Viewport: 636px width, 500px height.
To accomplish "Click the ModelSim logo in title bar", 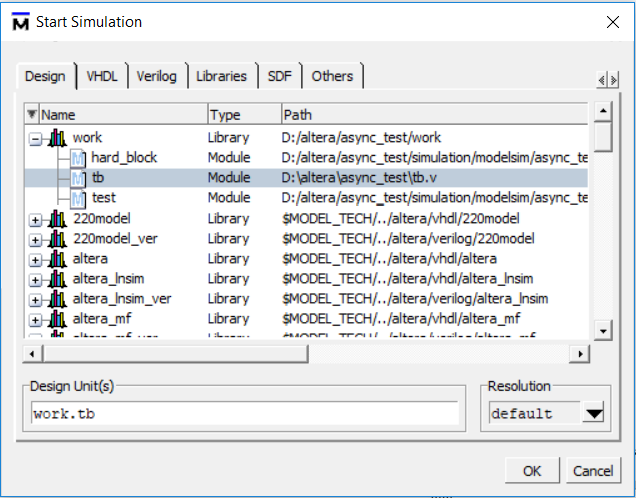I will click(x=21, y=22).
